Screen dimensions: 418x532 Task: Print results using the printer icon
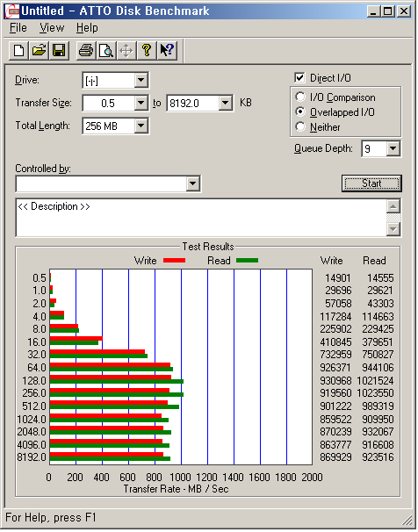click(x=86, y=51)
